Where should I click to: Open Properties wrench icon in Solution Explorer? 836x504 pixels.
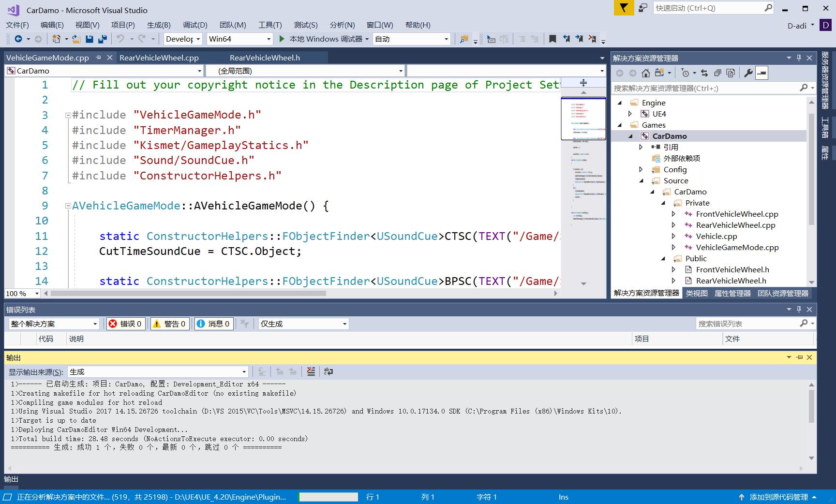[748, 73]
